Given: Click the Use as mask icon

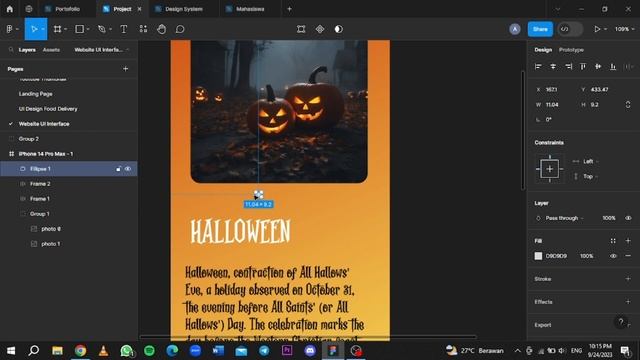Looking at the screenshot, I should coord(338,29).
